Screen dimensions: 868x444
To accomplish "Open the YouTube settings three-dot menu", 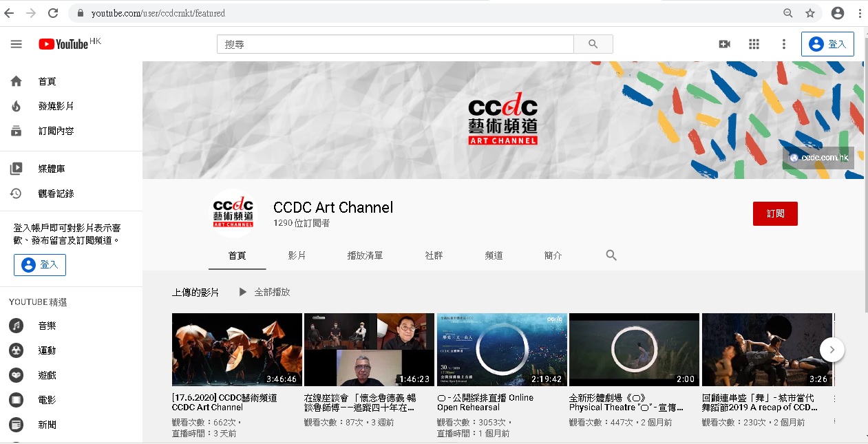I will click(x=783, y=44).
